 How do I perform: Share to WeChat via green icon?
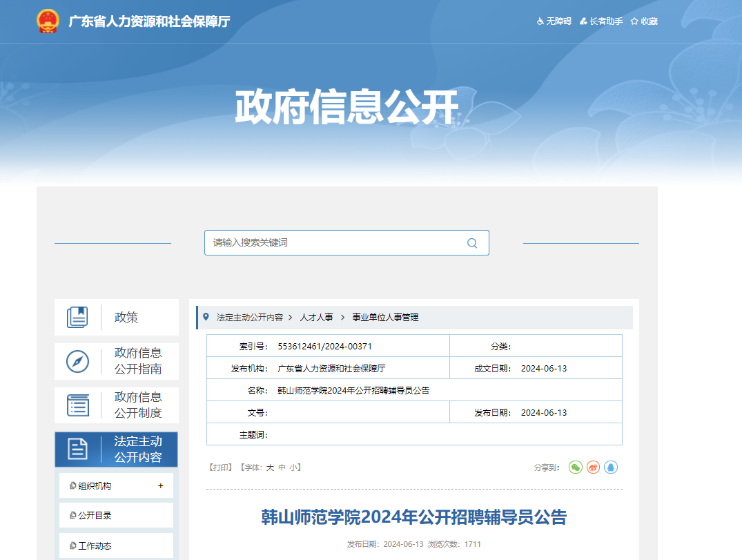576,467
